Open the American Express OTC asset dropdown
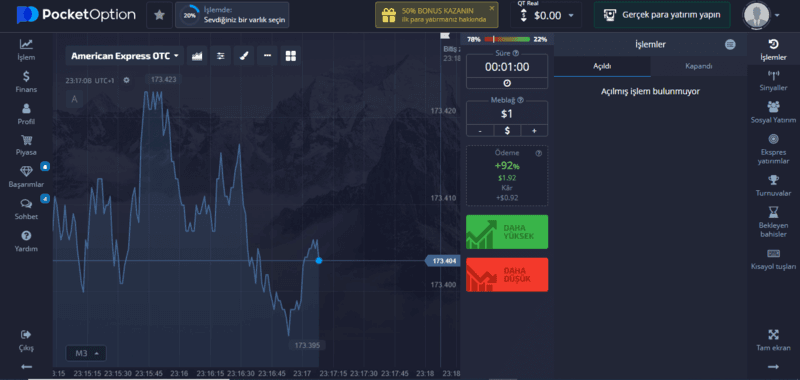 124,56
